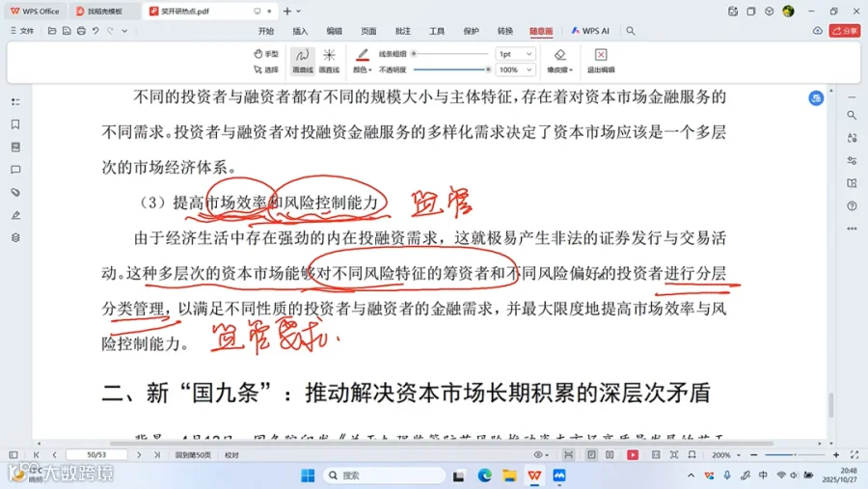Click the search magnifier icon in ribbon
This screenshot has height=489, width=868.
(631, 31)
